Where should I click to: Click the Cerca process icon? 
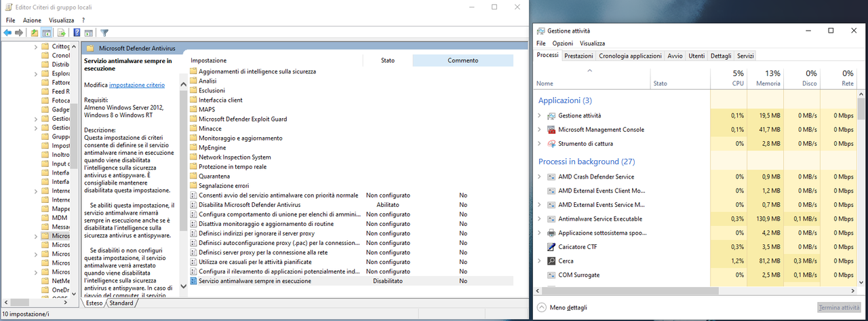coord(551,261)
